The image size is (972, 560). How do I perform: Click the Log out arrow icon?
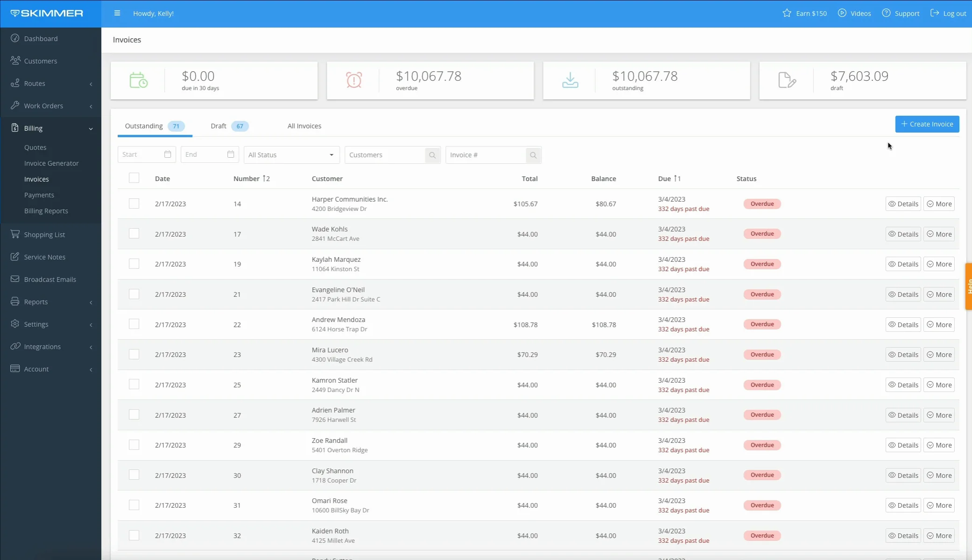[x=935, y=13]
